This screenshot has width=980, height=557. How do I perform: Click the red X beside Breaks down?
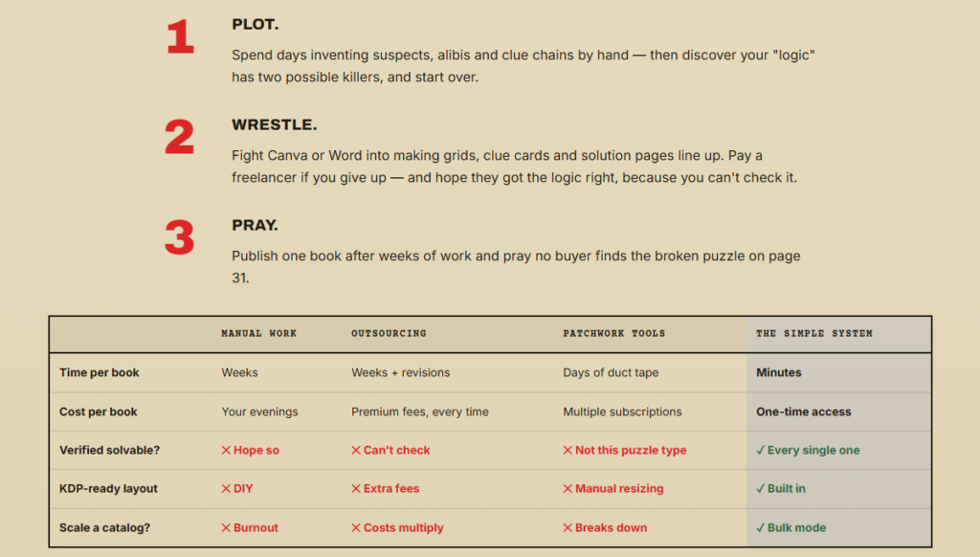point(568,527)
